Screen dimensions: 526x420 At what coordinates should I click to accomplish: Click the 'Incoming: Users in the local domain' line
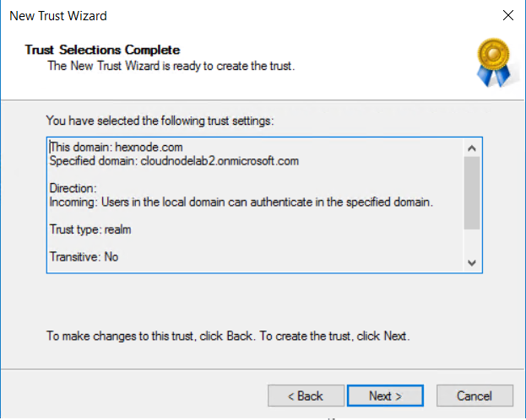241,202
